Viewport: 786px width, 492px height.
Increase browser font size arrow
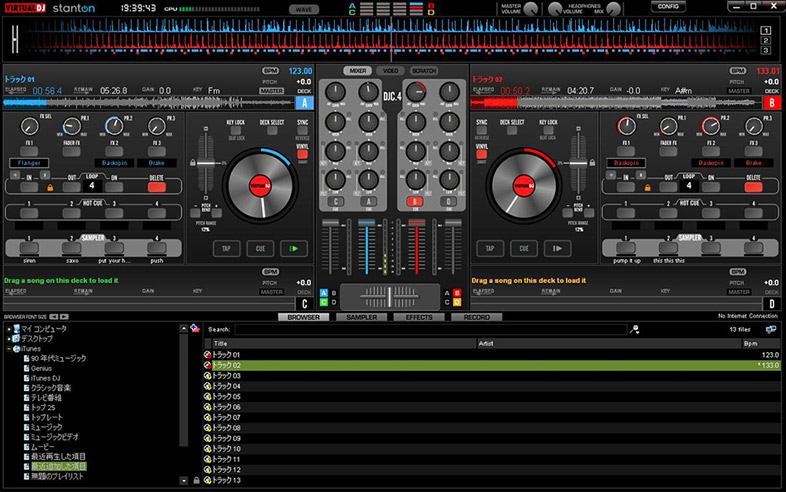pos(64,317)
